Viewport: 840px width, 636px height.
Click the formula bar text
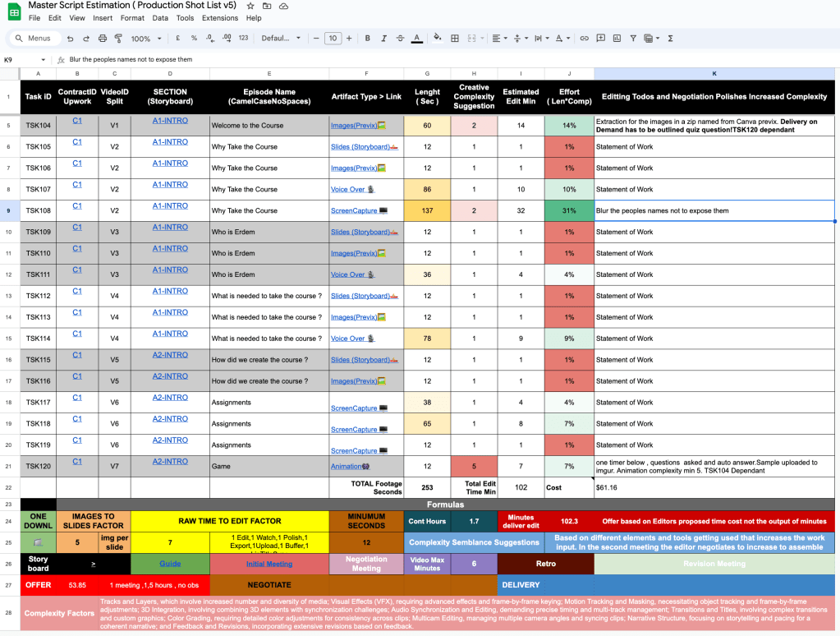(131, 59)
